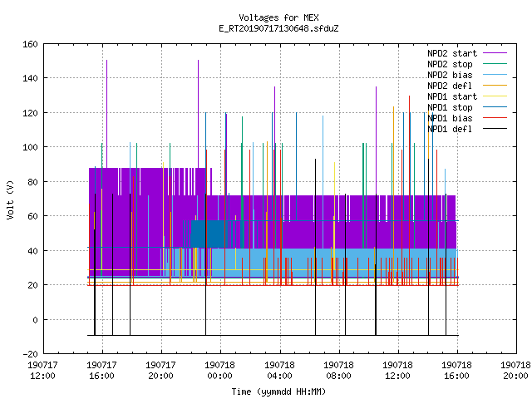
Task: Click the 'Voltages for MEX' chart title
Action: (x=278, y=17)
